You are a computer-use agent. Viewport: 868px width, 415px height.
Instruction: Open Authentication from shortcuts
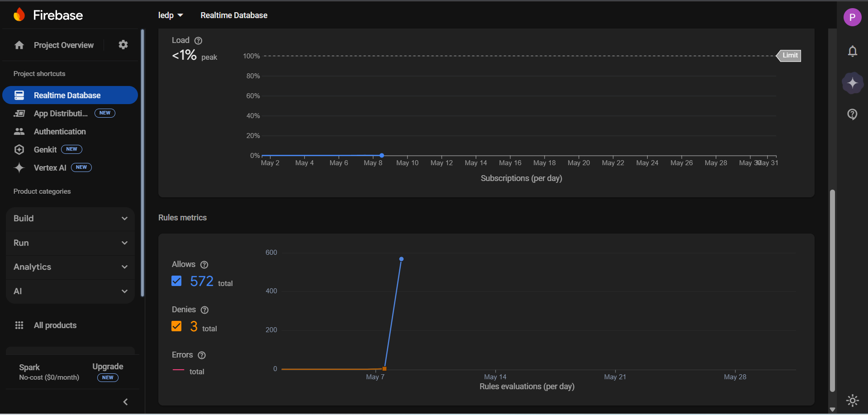pyautogui.click(x=70, y=131)
